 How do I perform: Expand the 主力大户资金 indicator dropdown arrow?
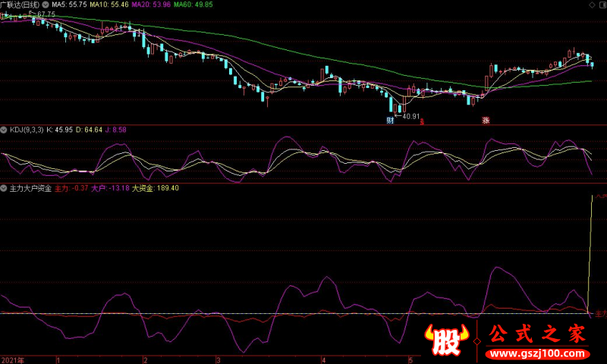tap(4, 188)
